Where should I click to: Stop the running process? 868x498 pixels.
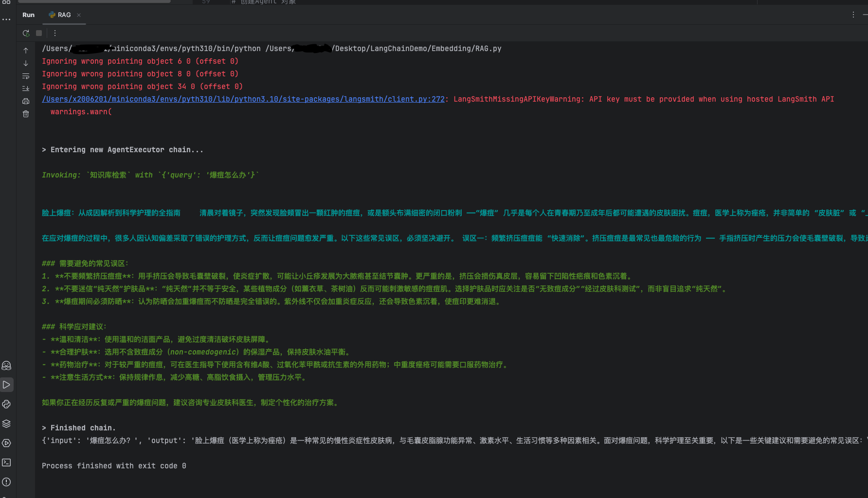[x=39, y=33]
